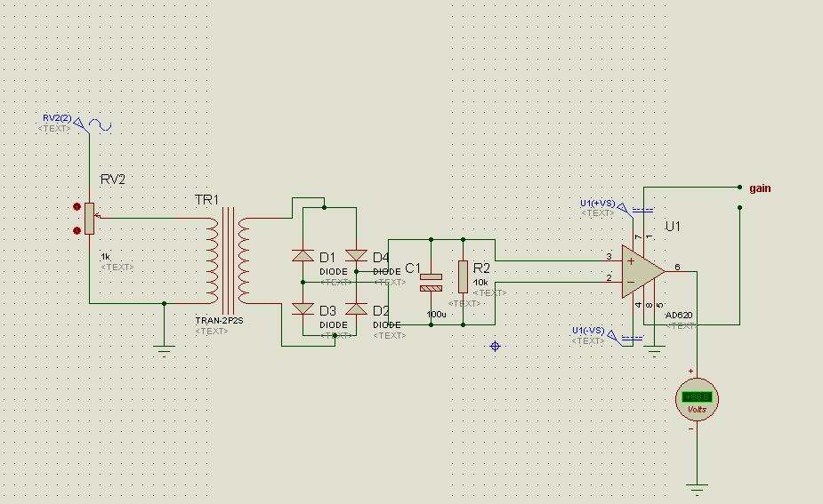The width and height of the screenshot is (823, 504).
Task: Select the "AD620" part value text
Action: (679, 316)
